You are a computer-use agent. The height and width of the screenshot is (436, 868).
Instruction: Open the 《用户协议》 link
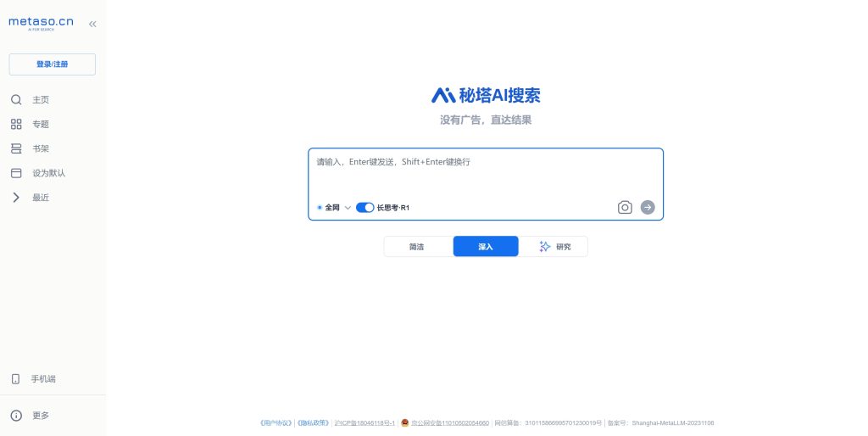click(x=275, y=423)
